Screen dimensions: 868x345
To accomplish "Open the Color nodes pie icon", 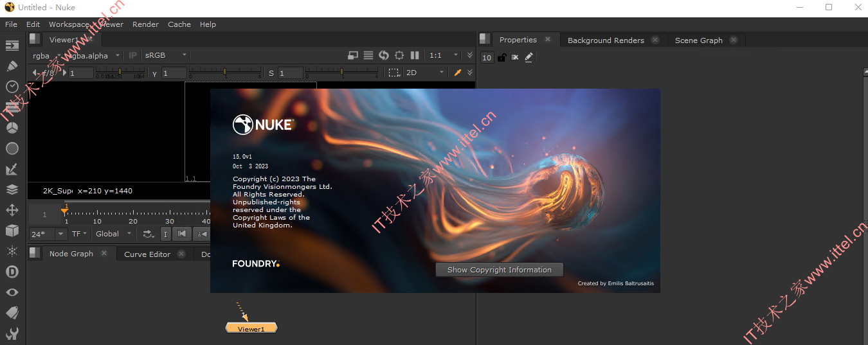I will (12, 127).
